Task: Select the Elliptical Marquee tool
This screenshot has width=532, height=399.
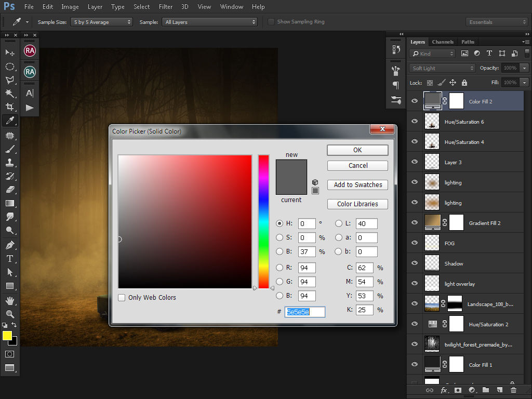Action: 9,66
